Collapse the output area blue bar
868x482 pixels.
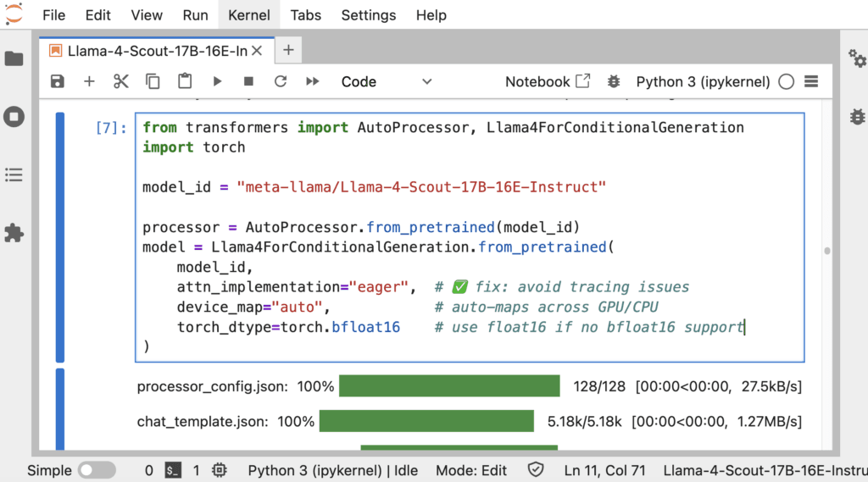click(60, 409)
